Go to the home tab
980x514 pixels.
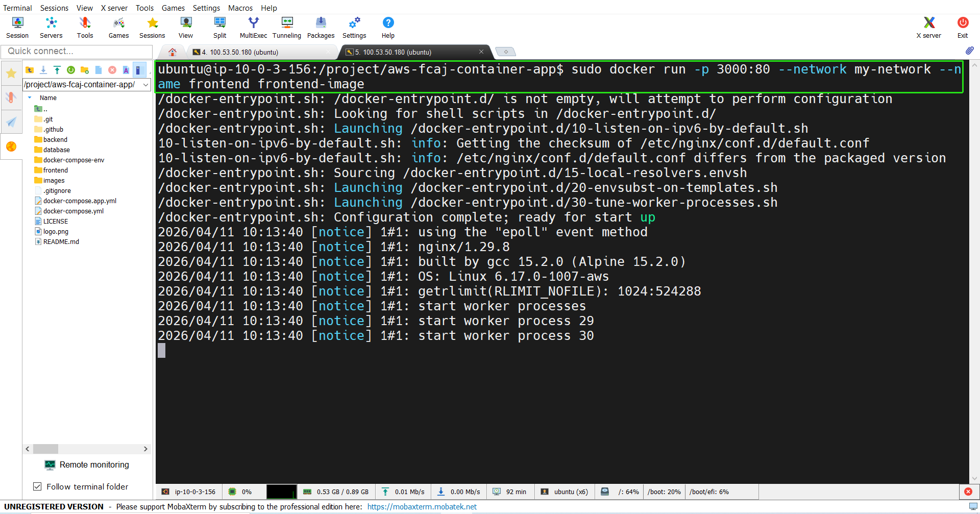pyautogui.click(x=173, y=52)
